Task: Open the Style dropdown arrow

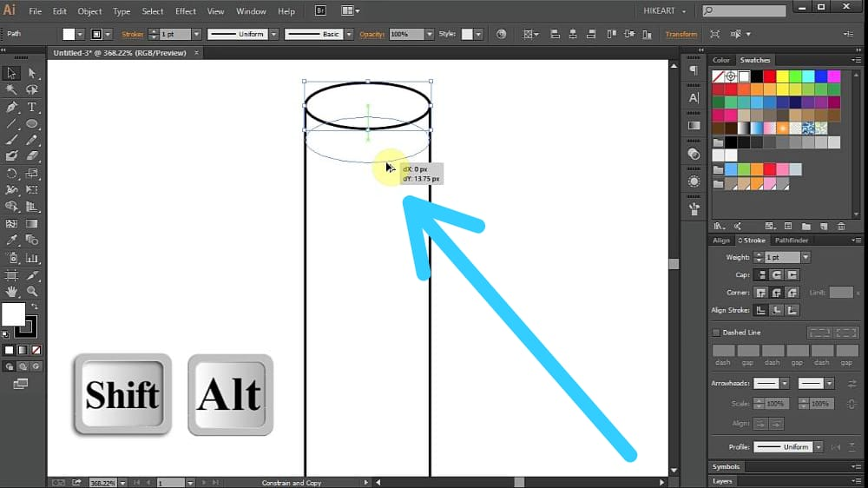Action: click(478, 35)
